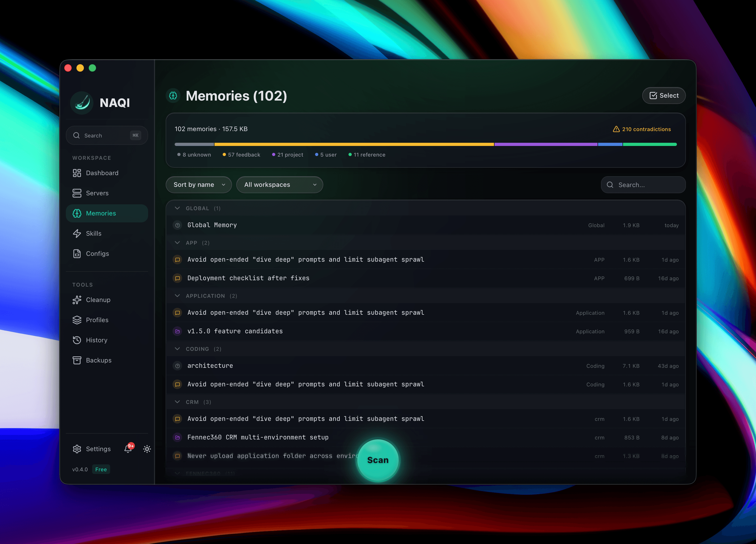Open the Sort by name dropdown

pos(199,184)
